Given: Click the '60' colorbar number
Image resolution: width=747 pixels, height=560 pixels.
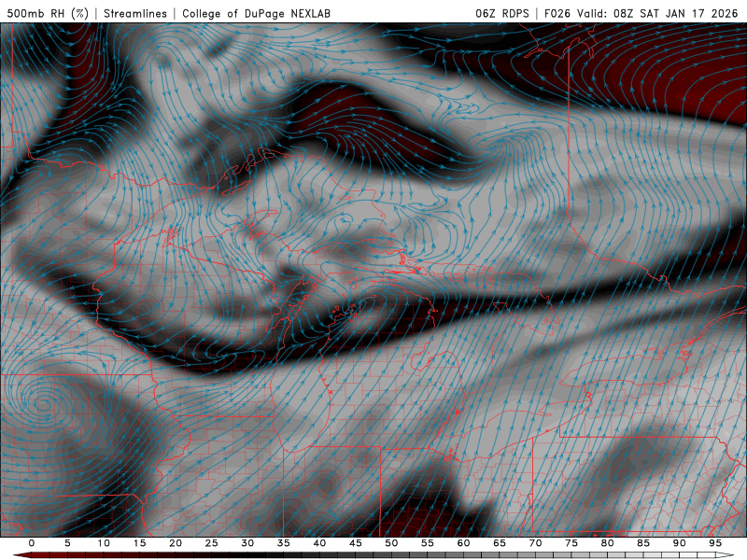Looking at the screenshot, I should point(463,543).
